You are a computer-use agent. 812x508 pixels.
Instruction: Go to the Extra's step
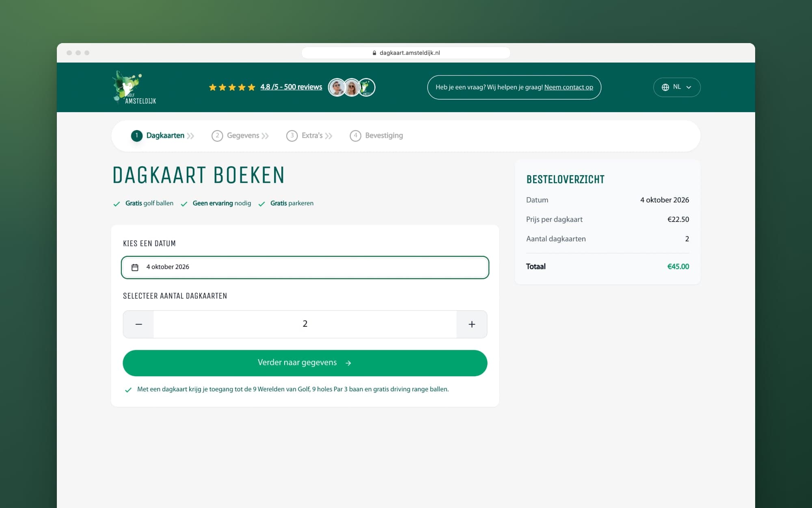(x=309, y=136)
